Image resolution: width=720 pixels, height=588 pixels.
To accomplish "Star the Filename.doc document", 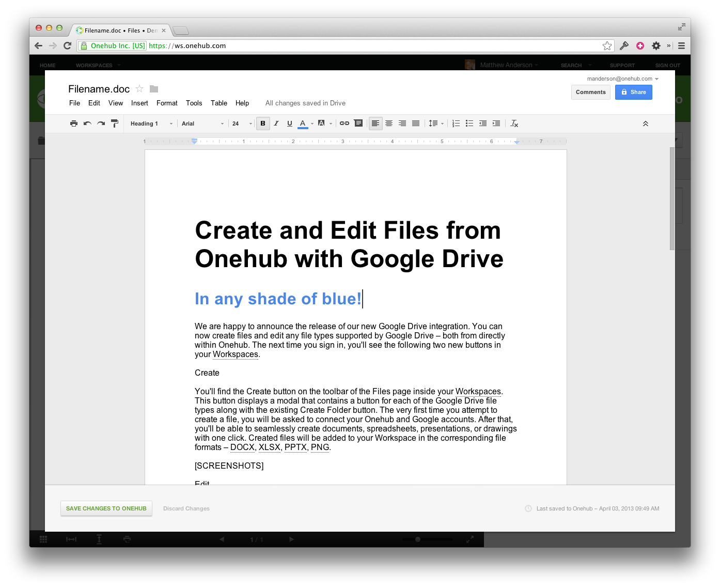I will pyautogui.click(x=139, y=89).
